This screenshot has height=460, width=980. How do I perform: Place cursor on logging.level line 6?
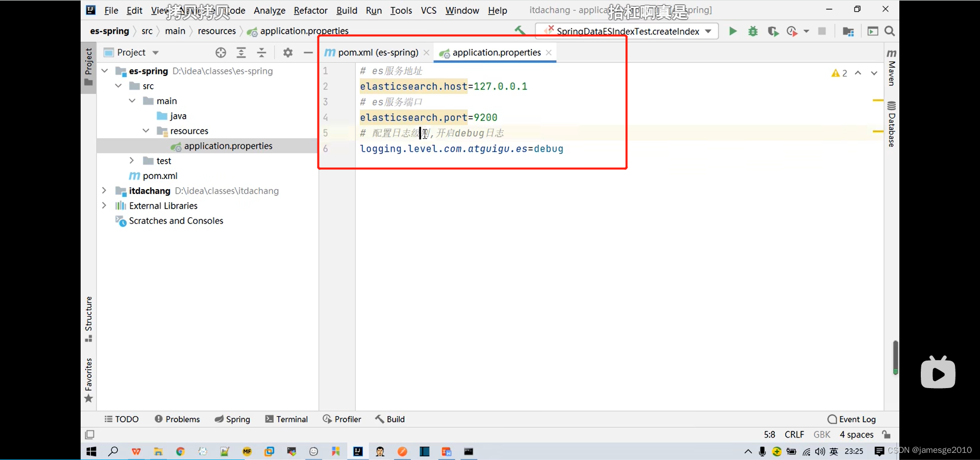click(461, 149)
